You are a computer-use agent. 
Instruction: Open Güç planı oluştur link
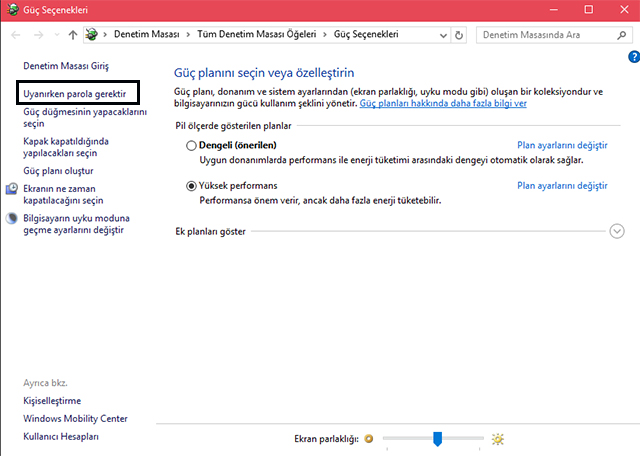(58, 171)
